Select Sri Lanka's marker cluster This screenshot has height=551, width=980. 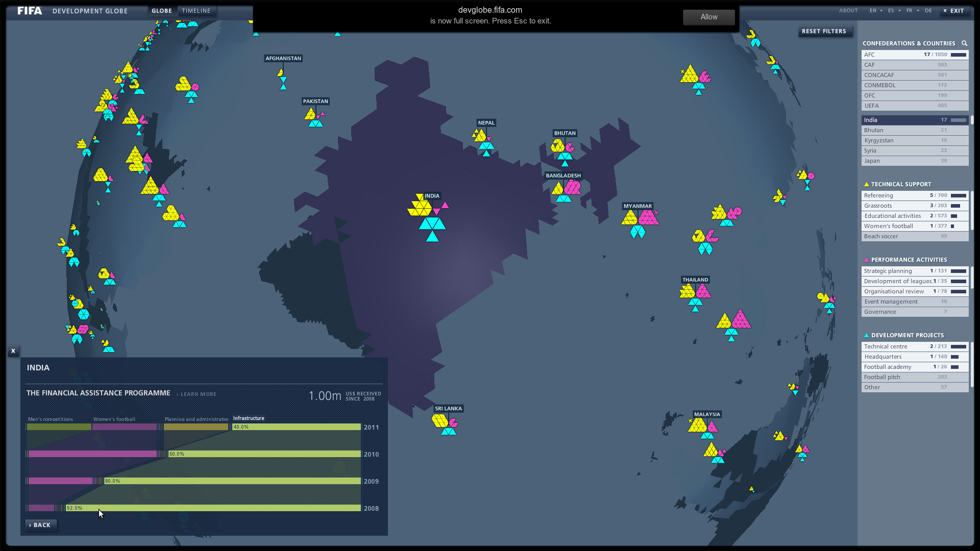point(445,424)
